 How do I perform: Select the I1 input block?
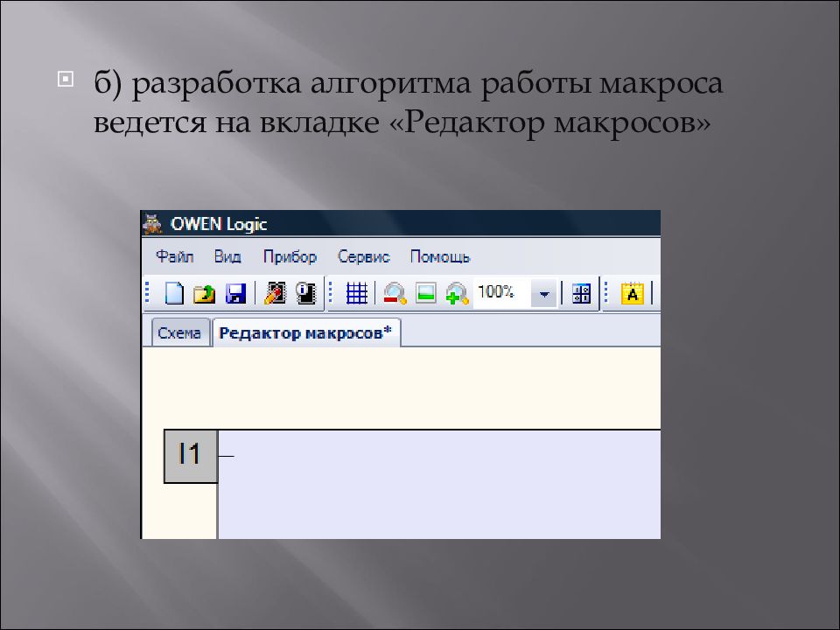[190, 456]
